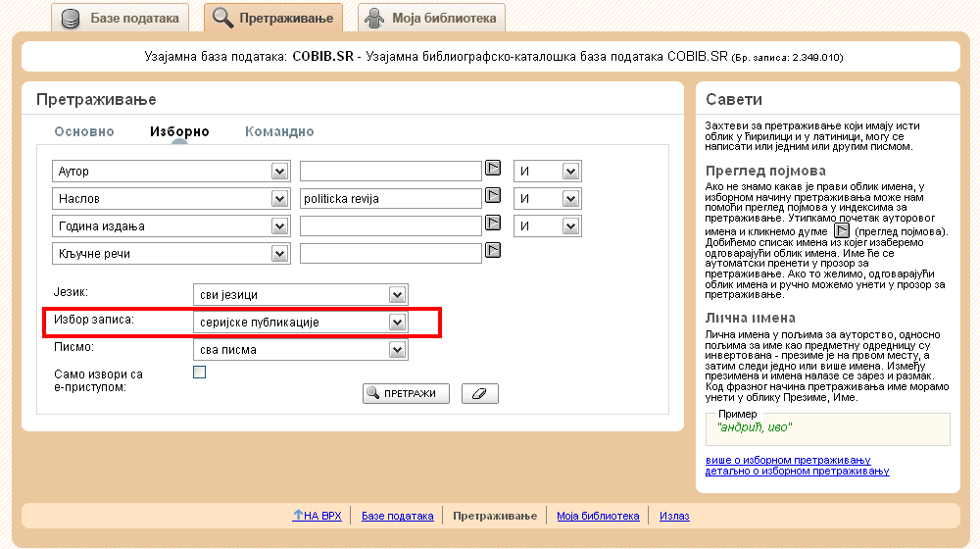Open детаљно о изборном претраживању link
Viewport: 980px width, 549px height.
click(797, 471)
